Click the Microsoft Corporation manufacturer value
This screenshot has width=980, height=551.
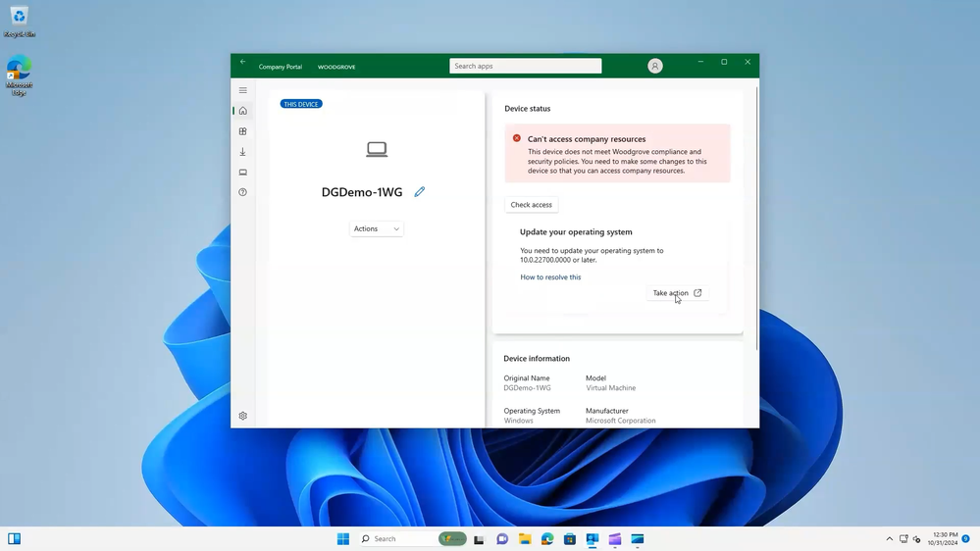621,421
